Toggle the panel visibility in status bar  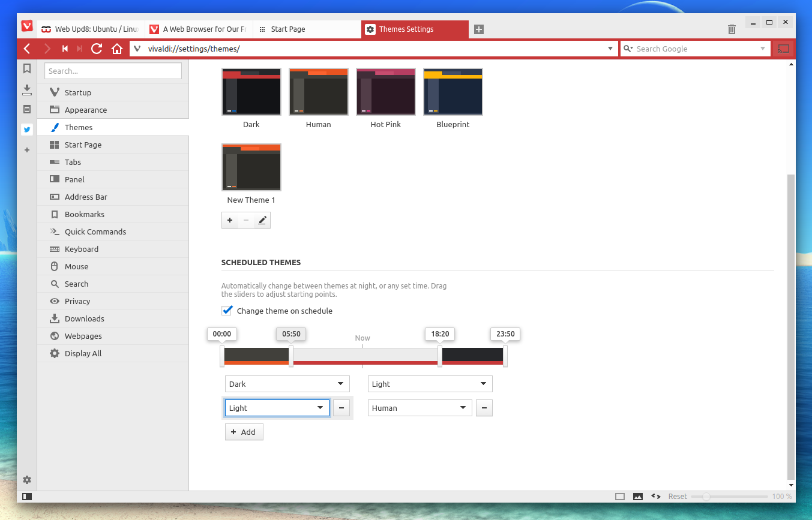click(x=27, y=497)
